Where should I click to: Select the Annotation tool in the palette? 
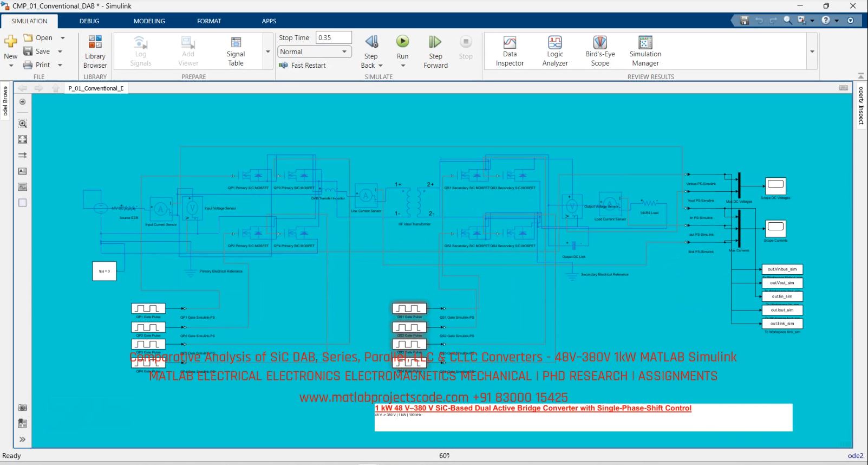(22, 171)
